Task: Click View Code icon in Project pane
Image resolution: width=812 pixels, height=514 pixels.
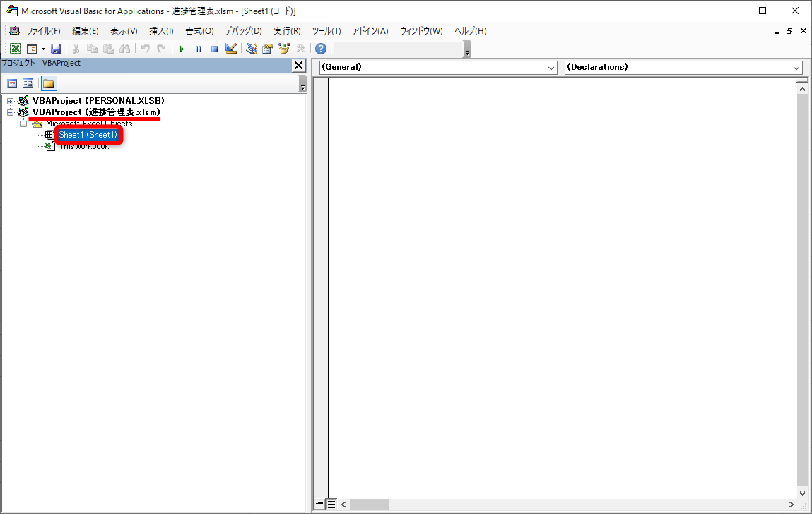Action: pyautogui.click(x=12, y=83)
